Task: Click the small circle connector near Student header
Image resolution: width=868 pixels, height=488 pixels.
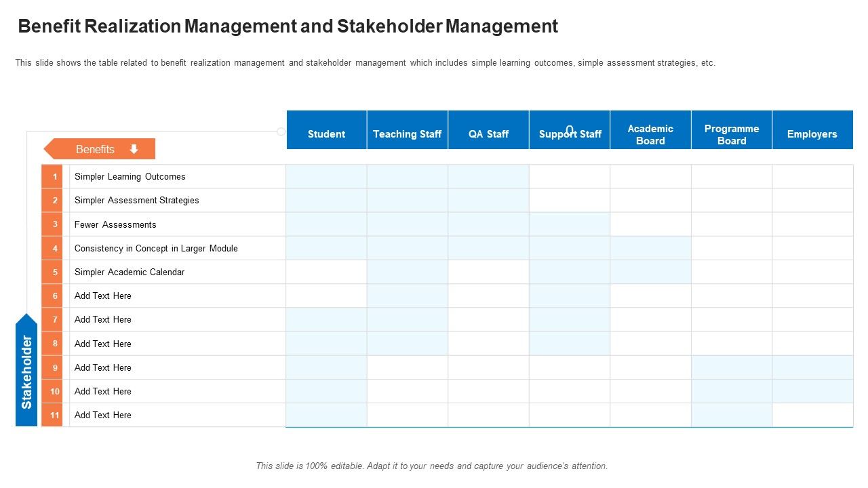Action: coord(281,131)
